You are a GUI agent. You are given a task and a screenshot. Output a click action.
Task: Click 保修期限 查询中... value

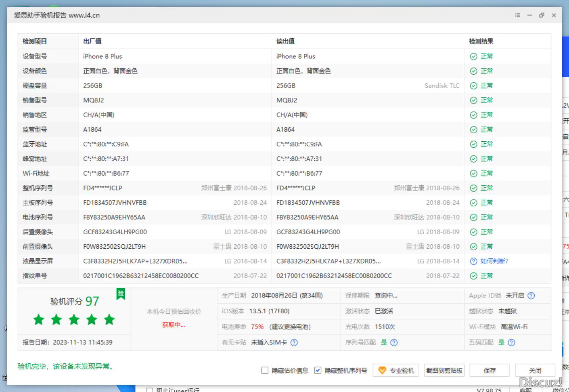pyautogui.click(x=386, y=296)
